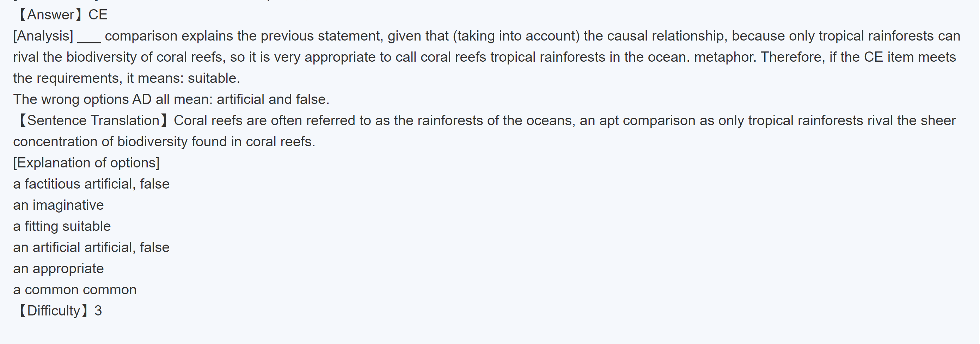Viewport: 980px width, 344px height.
Task: Select the 'a fitting suitable' option line
Action: pyautogui.click(x=62, y=226)
